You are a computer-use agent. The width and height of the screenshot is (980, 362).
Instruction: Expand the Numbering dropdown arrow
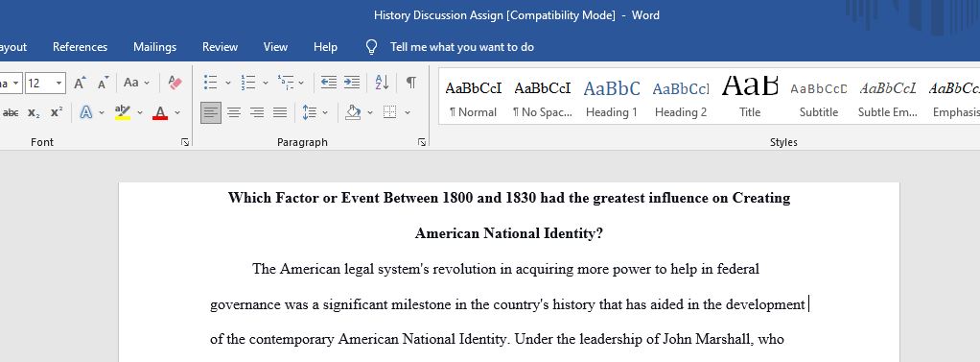266,83
